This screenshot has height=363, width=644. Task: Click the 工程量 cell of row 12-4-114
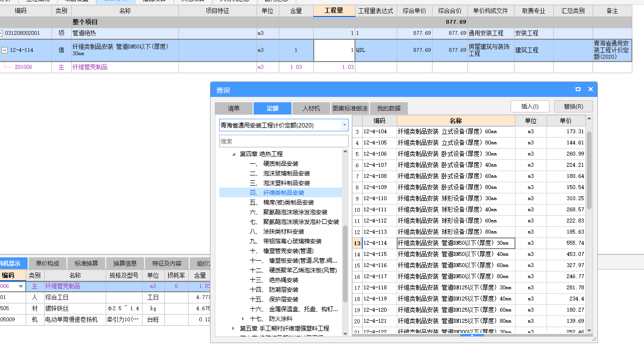334,50
